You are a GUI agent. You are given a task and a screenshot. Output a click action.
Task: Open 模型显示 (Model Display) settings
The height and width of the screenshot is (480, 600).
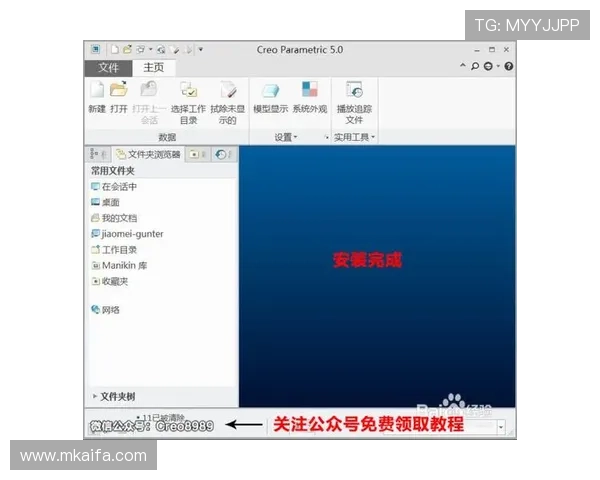271,97
